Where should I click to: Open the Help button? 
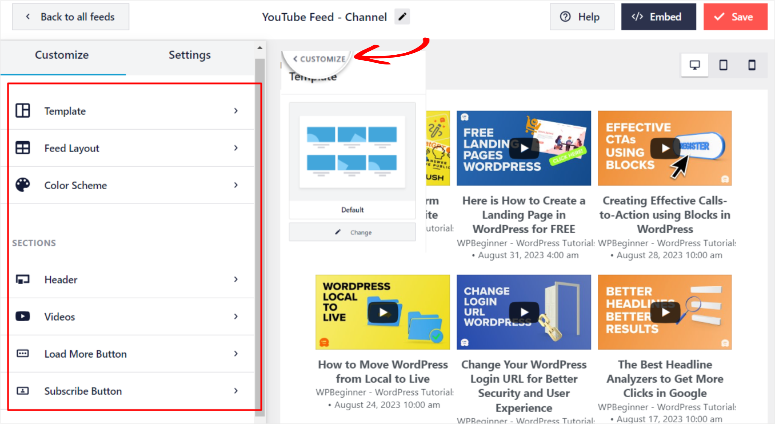tap(582, 17)
